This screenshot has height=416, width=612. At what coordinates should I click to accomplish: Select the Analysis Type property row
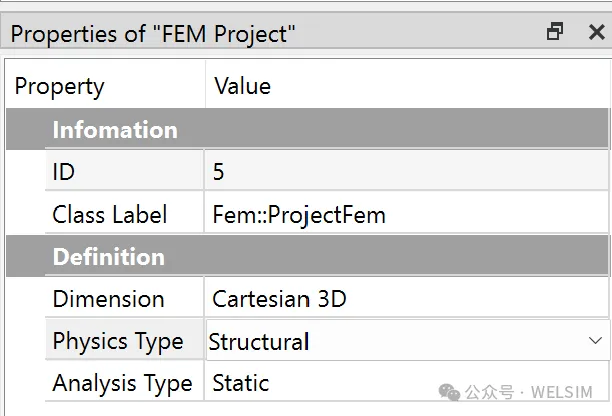pos(327,382)
